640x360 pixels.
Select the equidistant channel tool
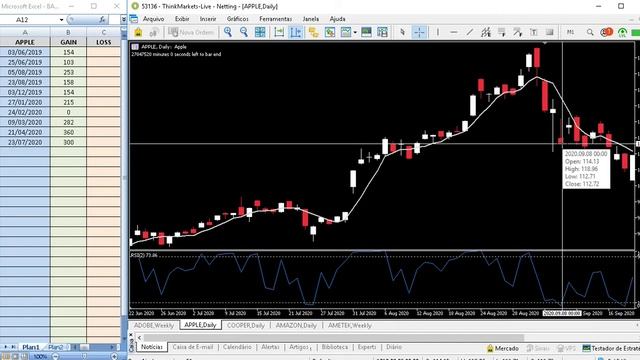486,32
